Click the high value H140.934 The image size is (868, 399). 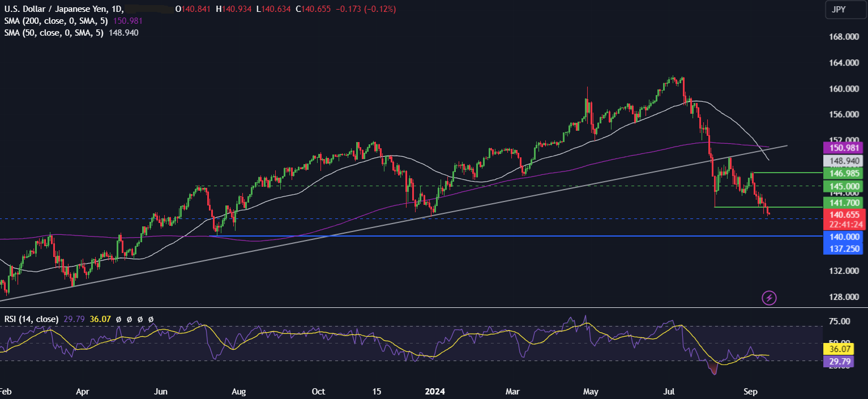click(234, 9)
